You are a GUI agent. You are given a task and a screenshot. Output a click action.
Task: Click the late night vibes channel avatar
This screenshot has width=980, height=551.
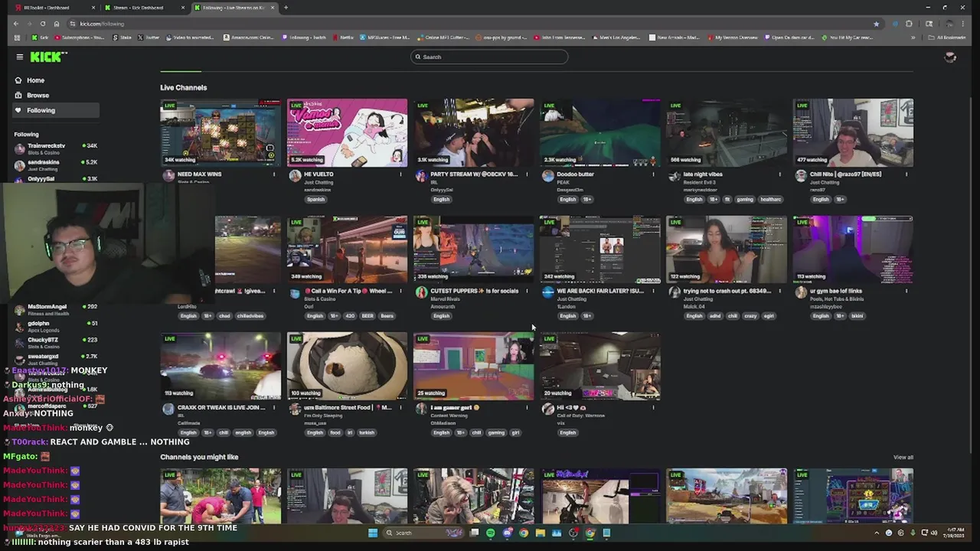674,175
